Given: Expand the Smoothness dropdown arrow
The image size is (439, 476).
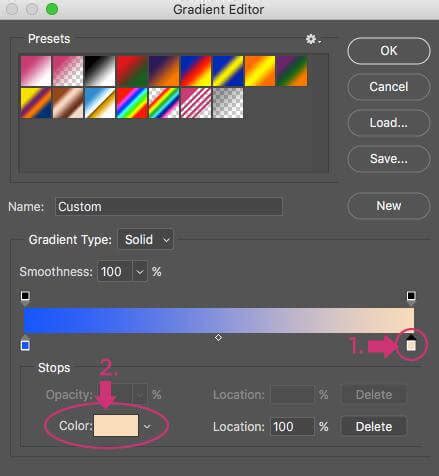Looking at the screenshot, I should pyautogui.click(x=140, y=272).
